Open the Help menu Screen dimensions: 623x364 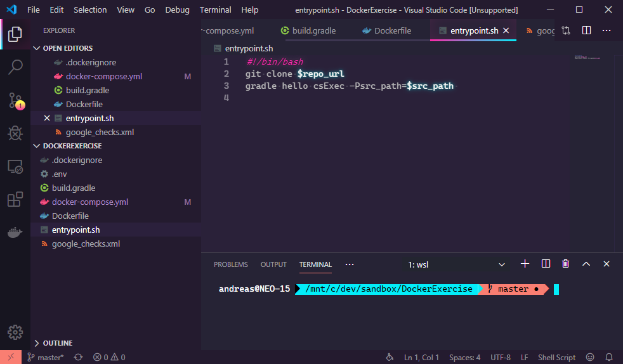(x=250, y=10)
